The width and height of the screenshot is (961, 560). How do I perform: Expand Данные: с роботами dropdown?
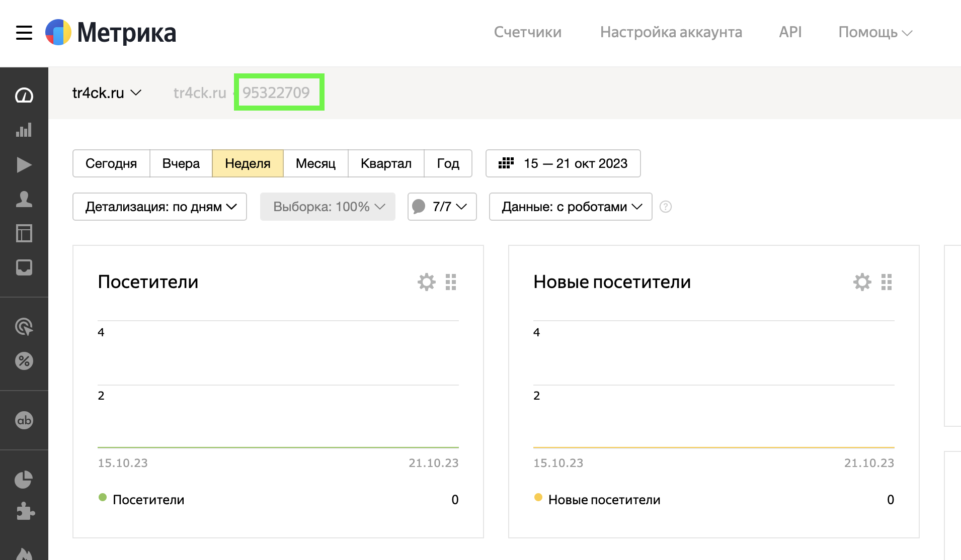(571, 207)
